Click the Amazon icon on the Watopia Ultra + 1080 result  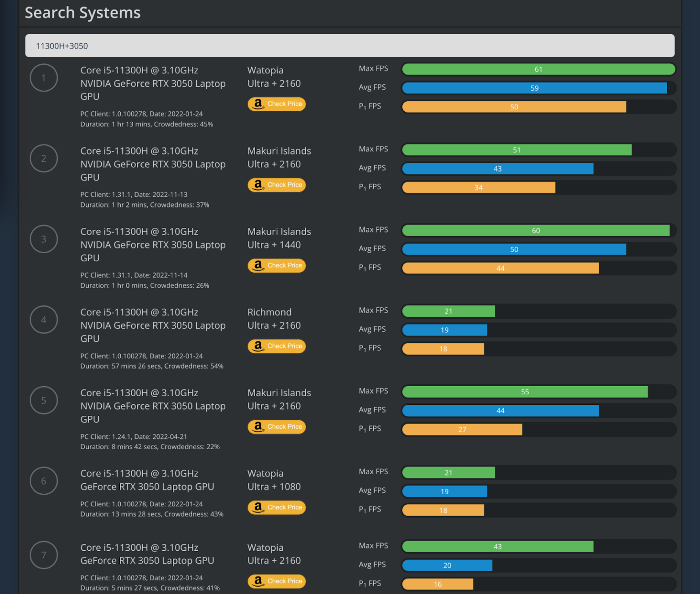click(x=258, y=507)
